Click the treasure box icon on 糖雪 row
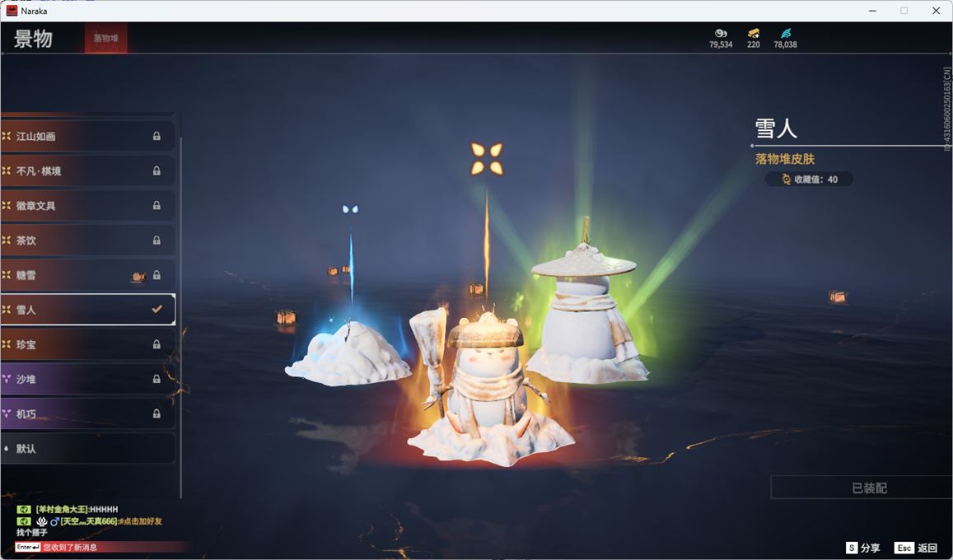Screen dimensions: 953x560 (x=138, y=277)
